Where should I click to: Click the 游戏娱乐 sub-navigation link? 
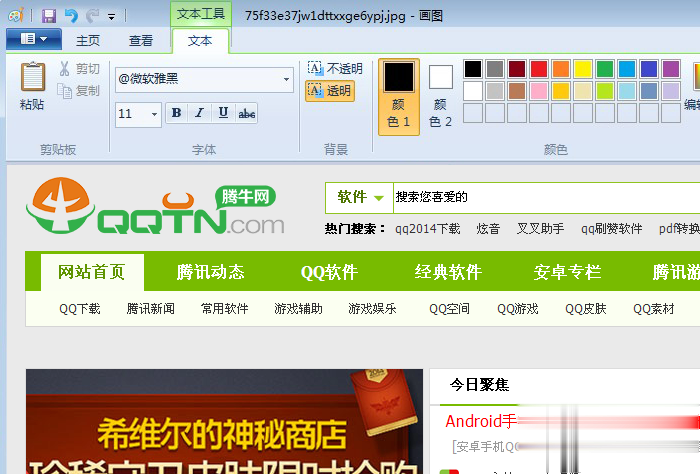tap(372, 309)
